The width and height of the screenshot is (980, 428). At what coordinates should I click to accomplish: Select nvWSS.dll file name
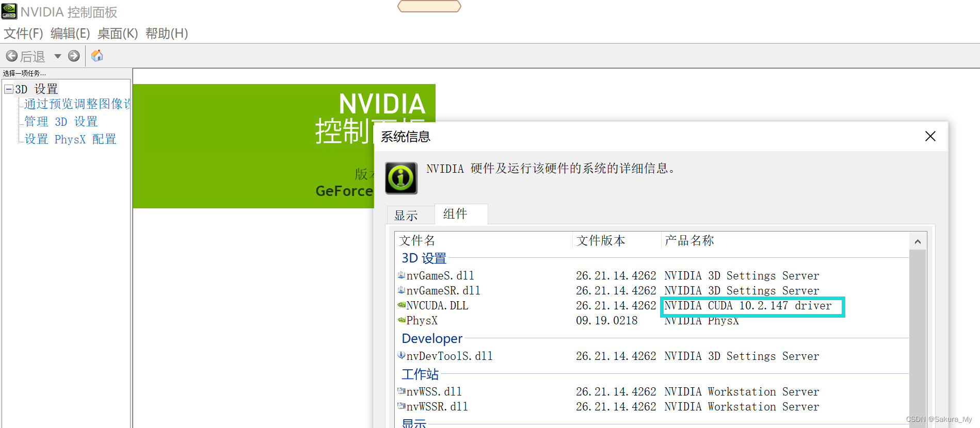434,391
